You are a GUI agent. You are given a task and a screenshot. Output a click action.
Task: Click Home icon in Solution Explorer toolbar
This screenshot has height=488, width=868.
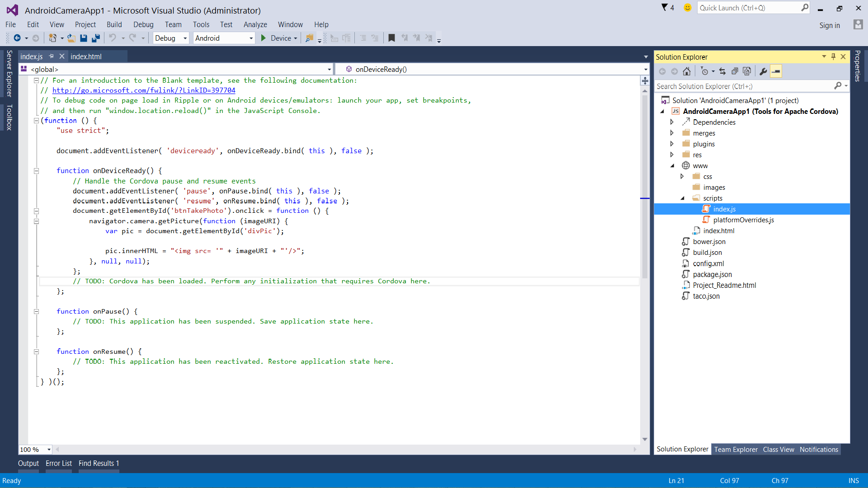(x=687, y=71)
